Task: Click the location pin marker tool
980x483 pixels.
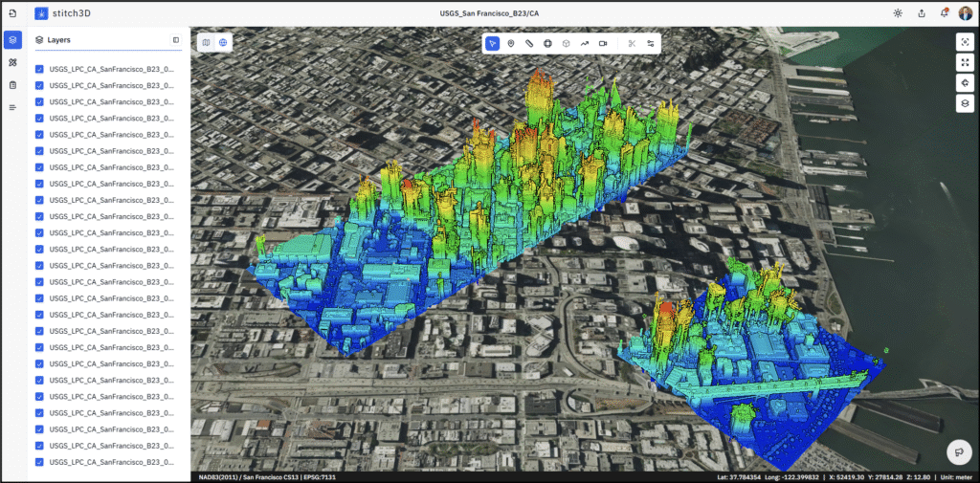Action: point(511,43)
